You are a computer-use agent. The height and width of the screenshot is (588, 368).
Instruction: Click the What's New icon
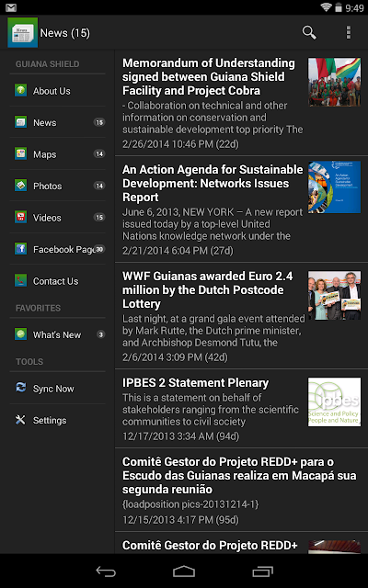click(20, 334)
